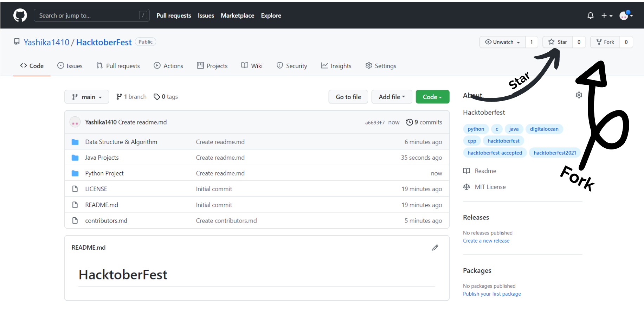Image resolution: width=644 pixels, height=314 pixels.
Task: Click the Star button
Action: pyautogui.click(x=558, y=42)
